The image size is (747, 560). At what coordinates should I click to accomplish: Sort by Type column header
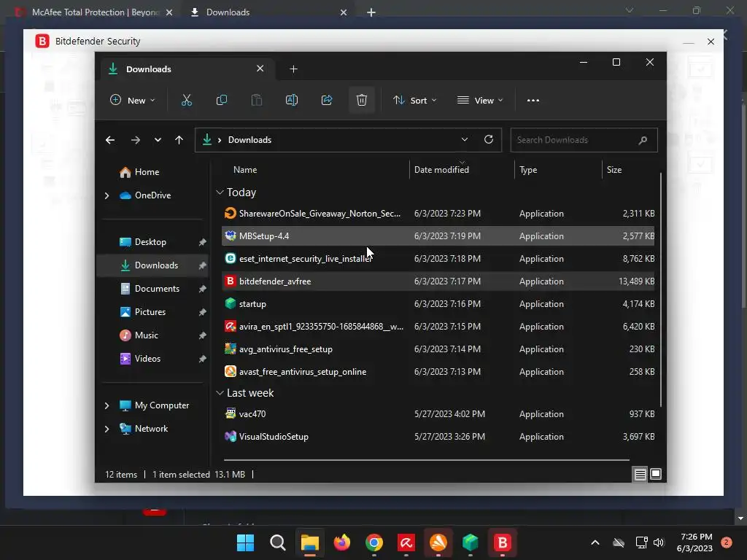click(528, 169)
